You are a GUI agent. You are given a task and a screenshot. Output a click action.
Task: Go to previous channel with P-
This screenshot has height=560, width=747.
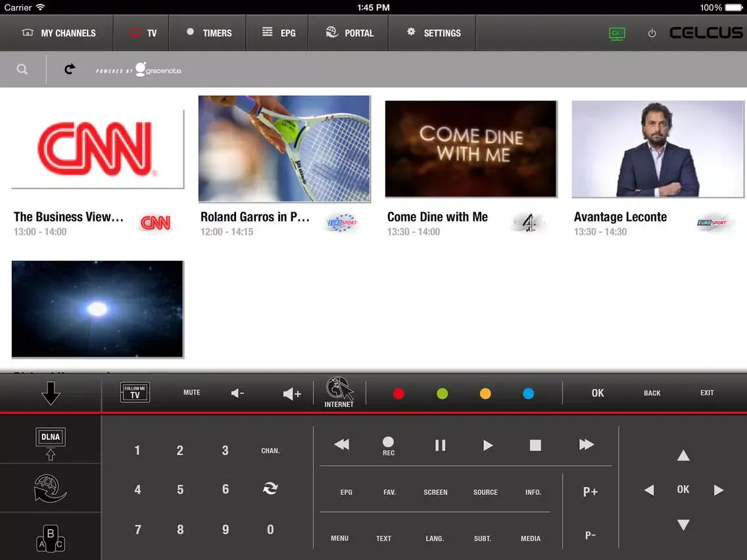pyautogui.click(x=590, y=536)
